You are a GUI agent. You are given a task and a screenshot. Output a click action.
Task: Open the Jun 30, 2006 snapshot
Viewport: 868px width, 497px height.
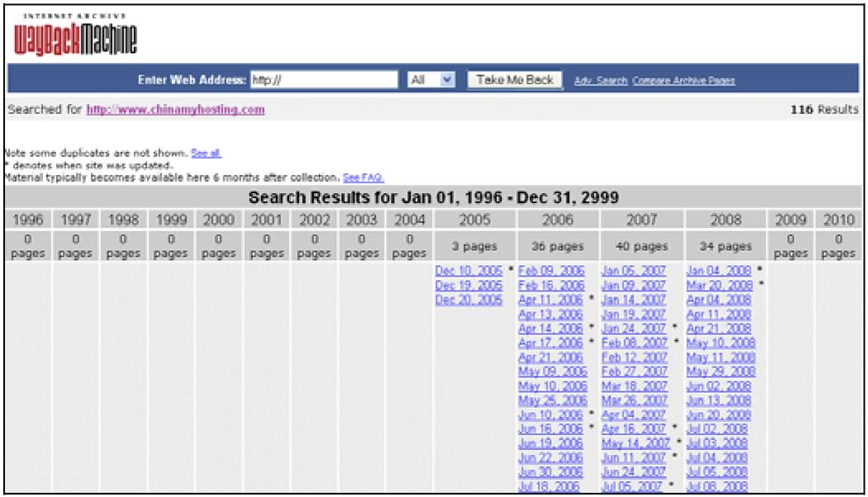(x=551, y=472)
